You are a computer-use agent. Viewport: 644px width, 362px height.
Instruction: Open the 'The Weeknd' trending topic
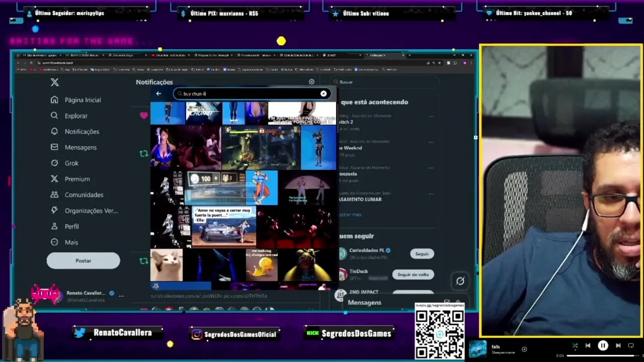click(351, 148)
